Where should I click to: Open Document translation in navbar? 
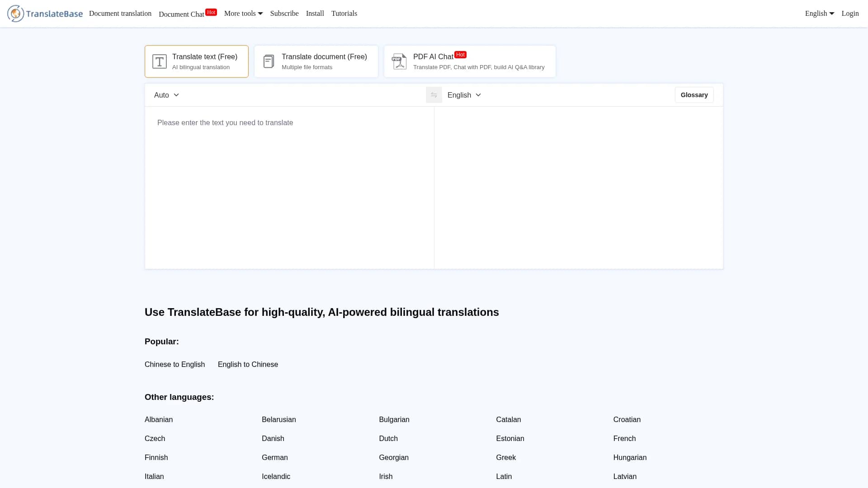tap(120, 14)
